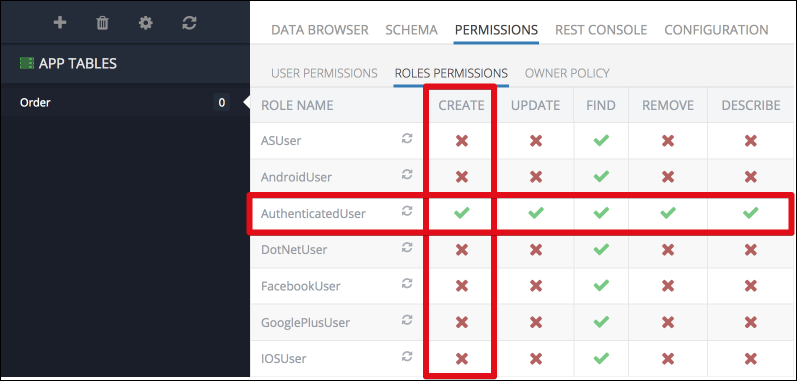The height and width of the screenshot is (381, 797).
Task: Toggle FIND permission for AndroidUser
Action: (601, 177)
